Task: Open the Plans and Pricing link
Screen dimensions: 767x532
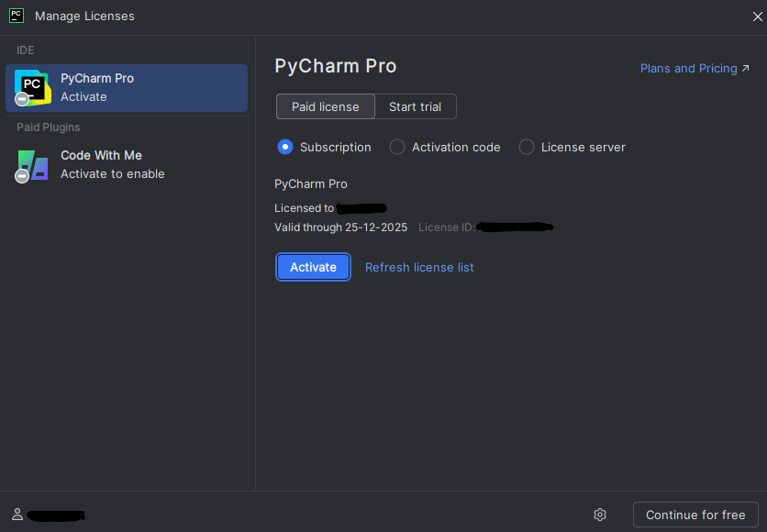Action: click(x=688, y=69)
